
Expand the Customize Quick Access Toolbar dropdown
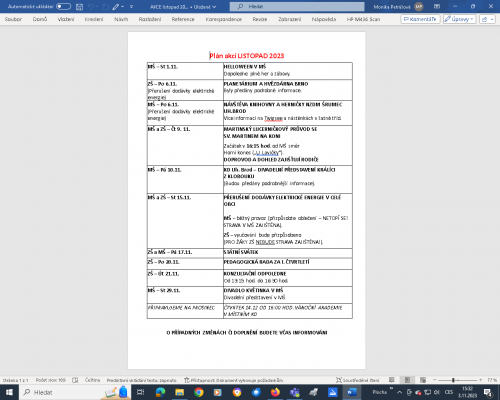pos(131,6)
